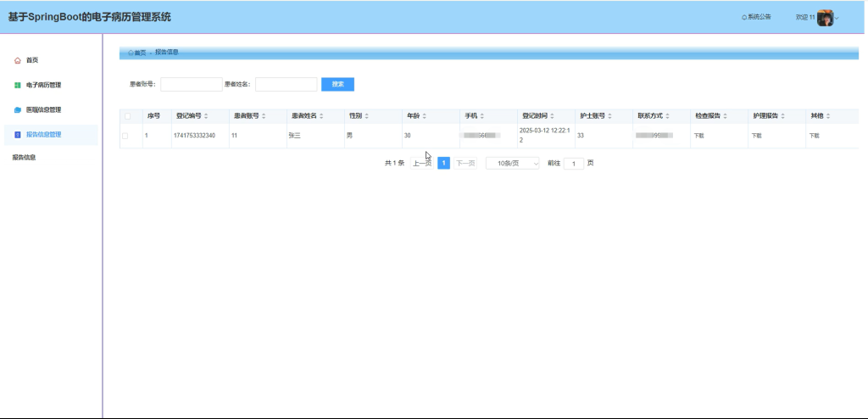Select 报告信息 submenu item in sidebar
This screenshot has width=868, height=419.
tap(24, 158)
